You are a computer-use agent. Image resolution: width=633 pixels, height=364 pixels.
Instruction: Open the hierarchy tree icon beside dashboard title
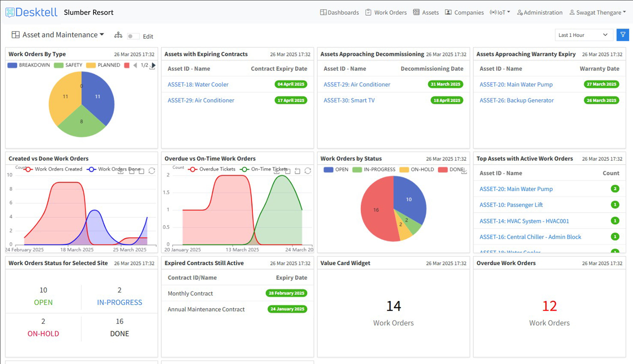[118, 35]
